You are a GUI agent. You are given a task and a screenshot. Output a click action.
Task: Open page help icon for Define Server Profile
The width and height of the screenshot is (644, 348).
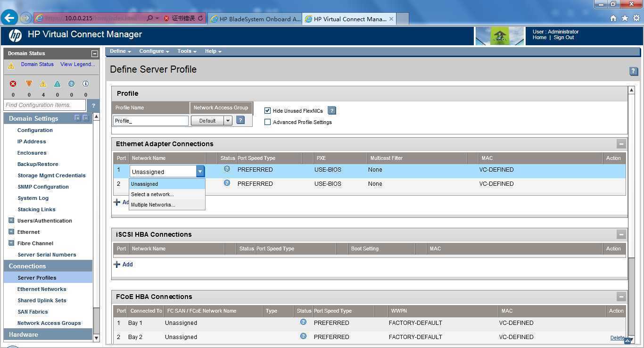[634, 71]
